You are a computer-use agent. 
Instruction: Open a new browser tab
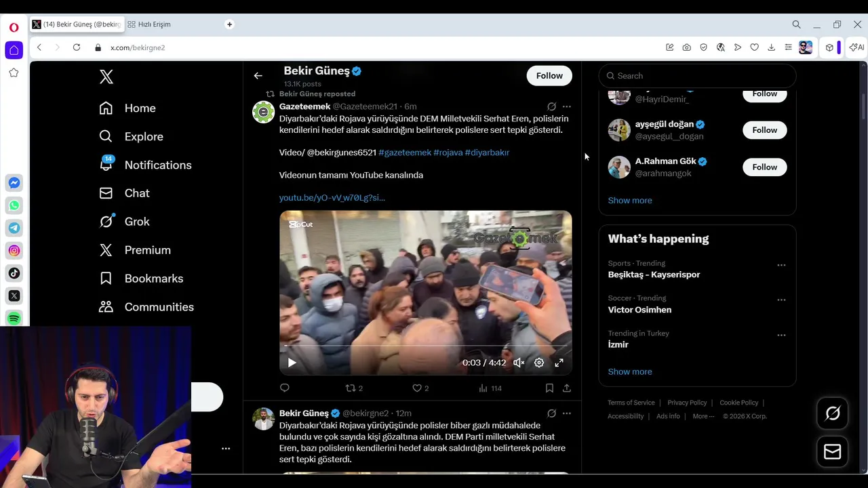[229, 24]
